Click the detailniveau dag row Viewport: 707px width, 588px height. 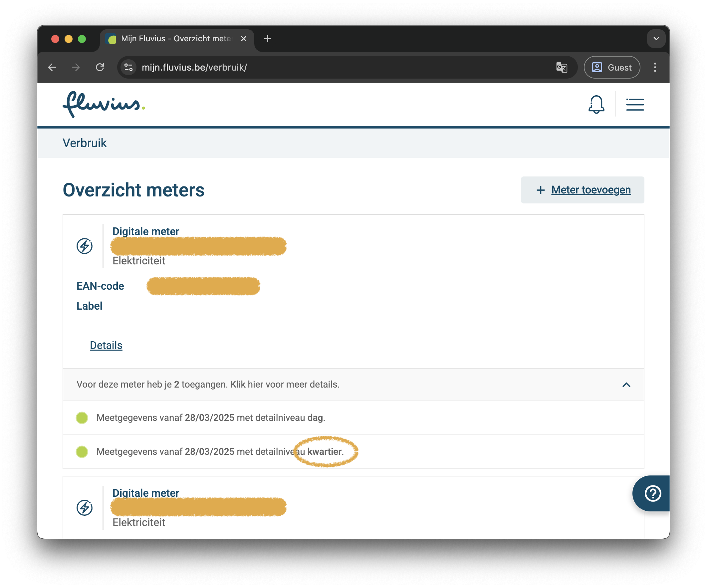point(353,418)
